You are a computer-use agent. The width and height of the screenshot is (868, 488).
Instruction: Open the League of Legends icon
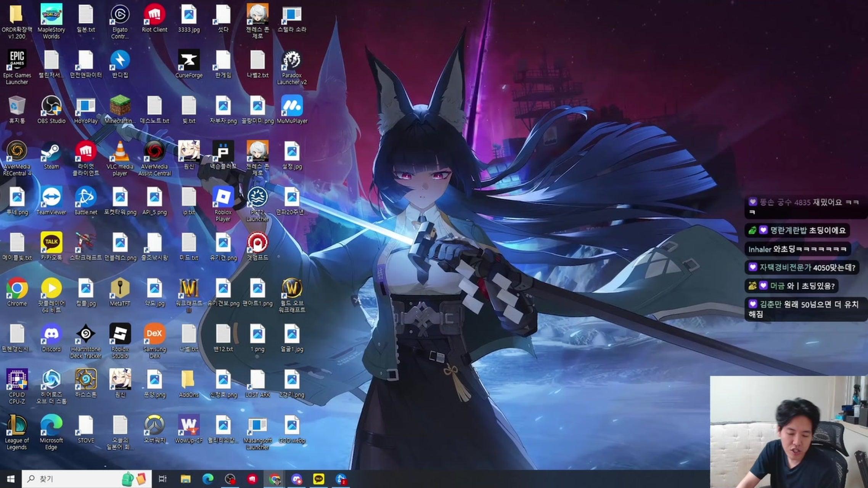coord(17,426)
